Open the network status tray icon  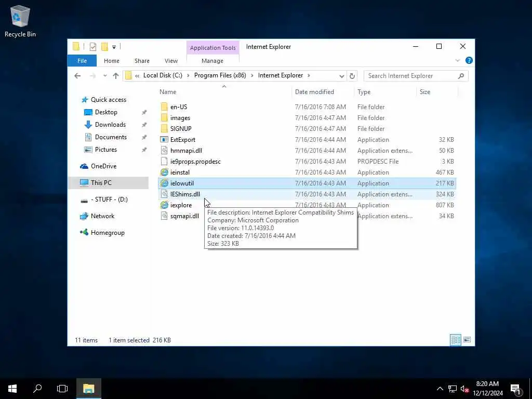point(453,389)
